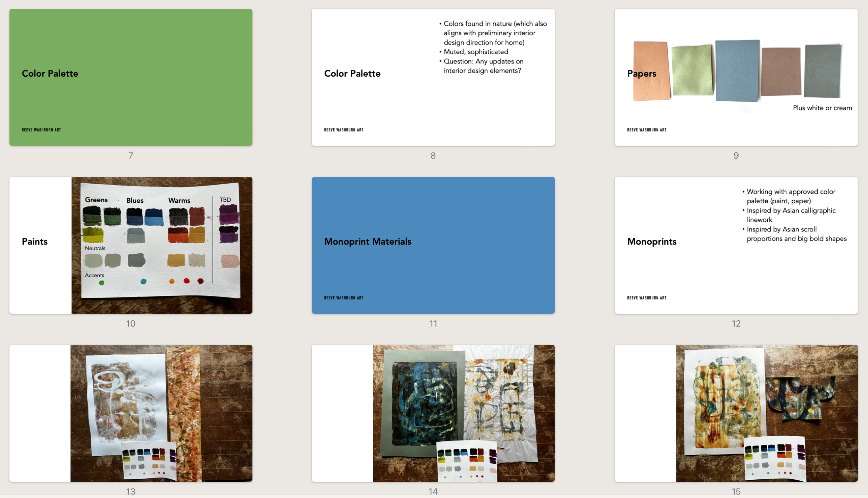
Task: Click the brown paper swatch on slide 9
Action: [x=781, y=72]
